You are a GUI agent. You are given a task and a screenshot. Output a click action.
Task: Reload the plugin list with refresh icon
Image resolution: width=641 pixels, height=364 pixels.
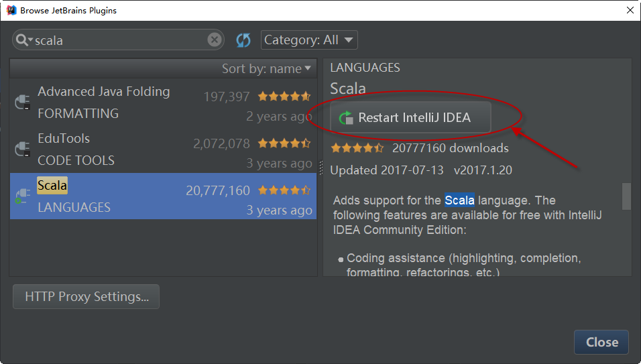[x=243, y=40]
